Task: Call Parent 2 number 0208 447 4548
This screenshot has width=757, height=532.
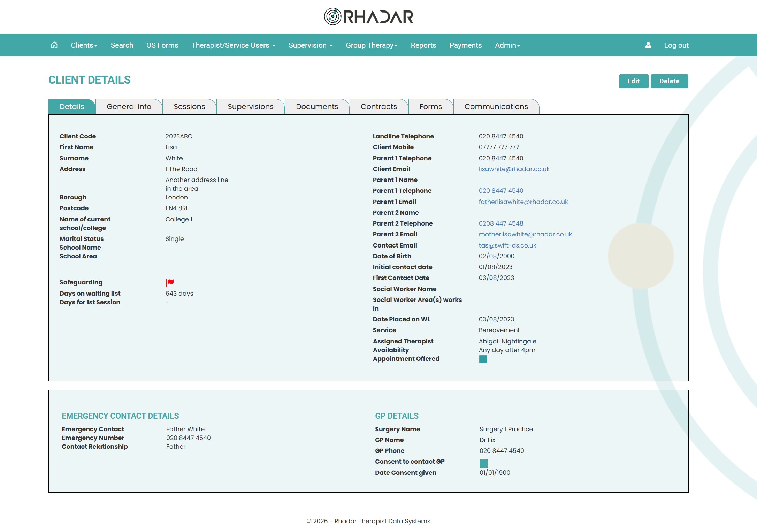Action: click(x=501, y=223)
